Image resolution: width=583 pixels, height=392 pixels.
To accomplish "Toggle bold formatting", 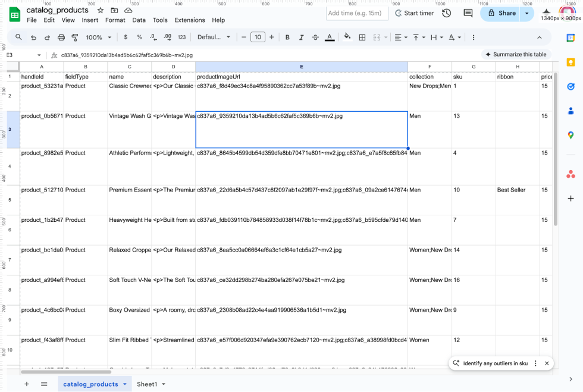I will tap(287, 37).
